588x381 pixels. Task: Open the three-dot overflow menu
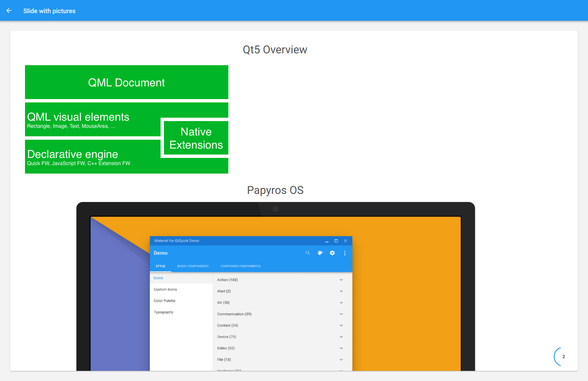(345, 253)
